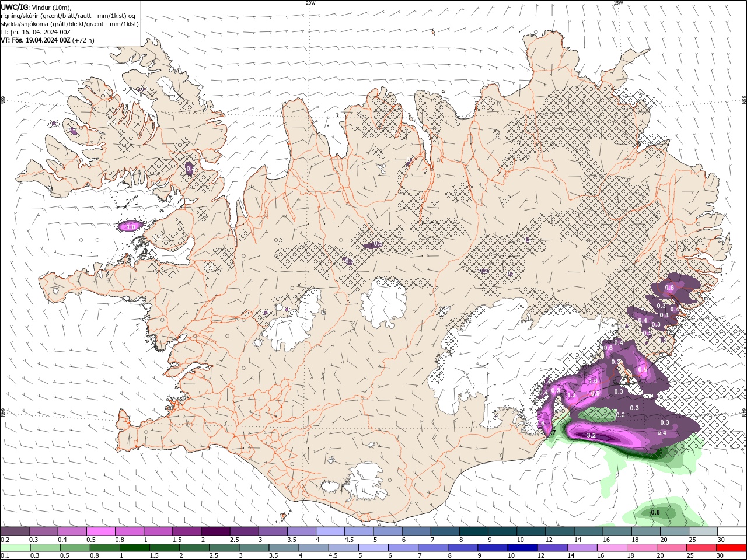Select the bright pink 0.5 swatch in snow legend
This screenshot has height=560, width=747.
(100, 531)
